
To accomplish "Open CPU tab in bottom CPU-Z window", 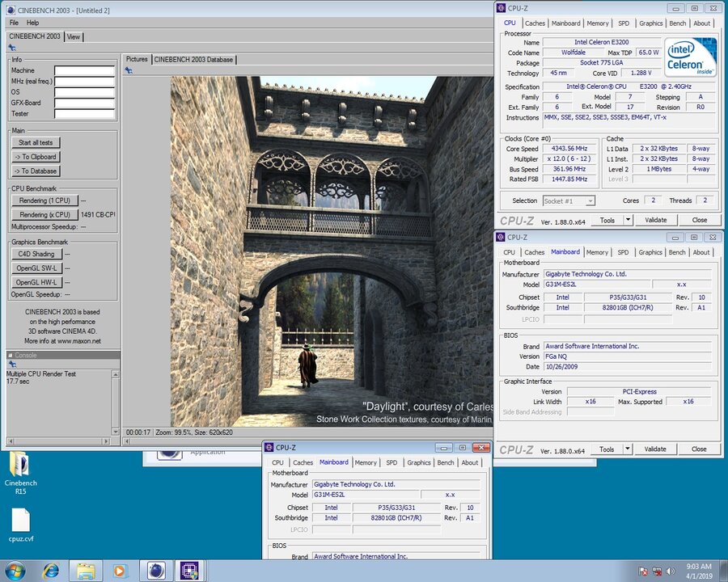I will coord(277,462).
